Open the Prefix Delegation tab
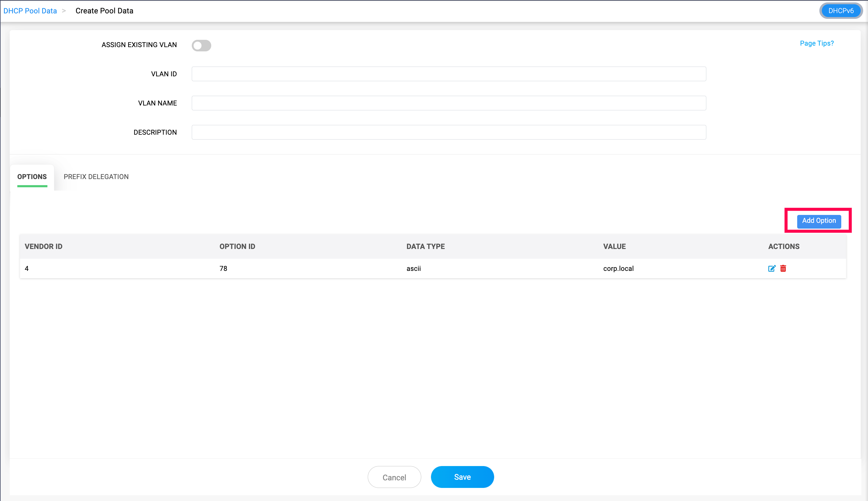This screenshot has width=868, height=501. (x=96, y=177)
